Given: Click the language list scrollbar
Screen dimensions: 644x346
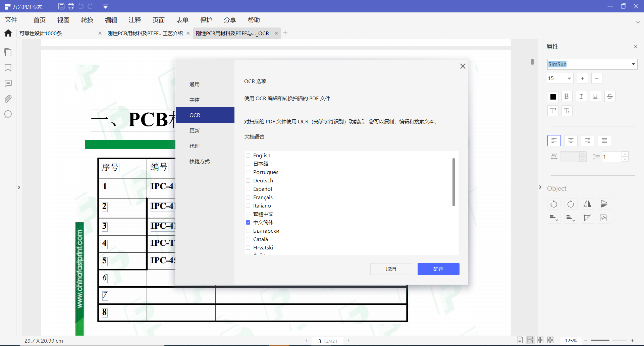Looking at the screenshot, I should [453, 182].
